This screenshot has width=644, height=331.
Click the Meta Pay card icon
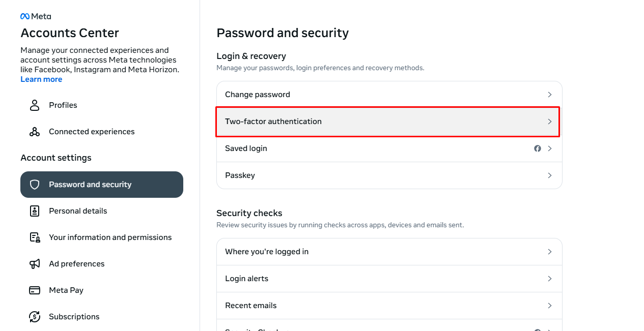pos(35,290)
